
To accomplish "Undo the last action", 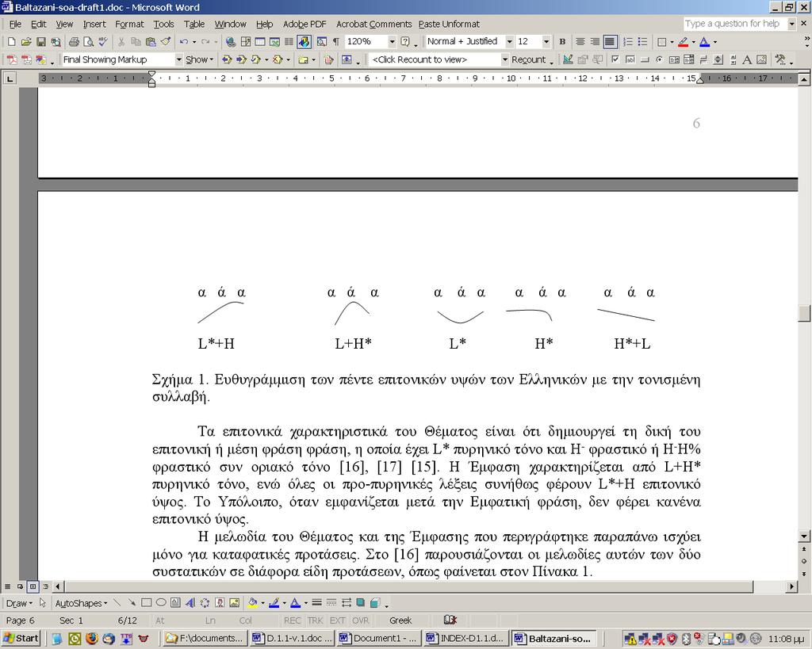I will click(183, 42).
